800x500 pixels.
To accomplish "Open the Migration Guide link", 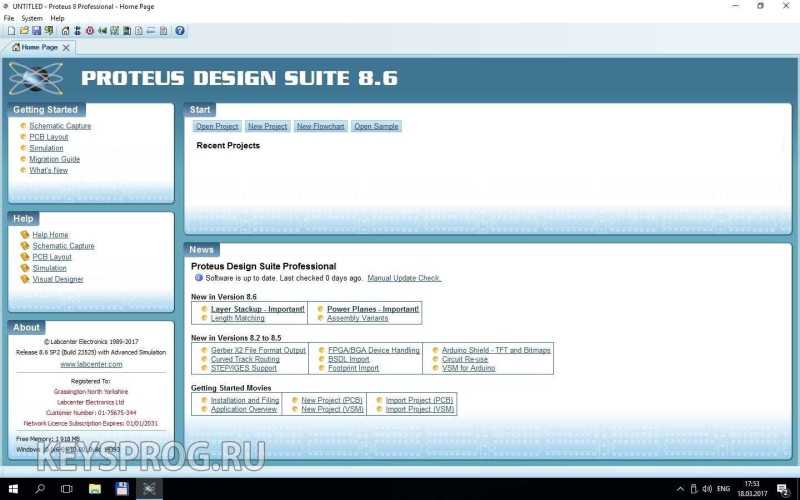I will coord(55,160).
